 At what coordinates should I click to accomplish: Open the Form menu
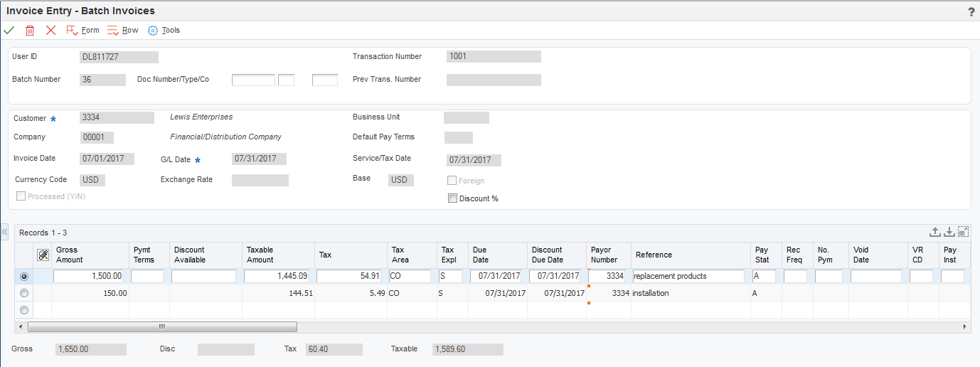point(82,31)
